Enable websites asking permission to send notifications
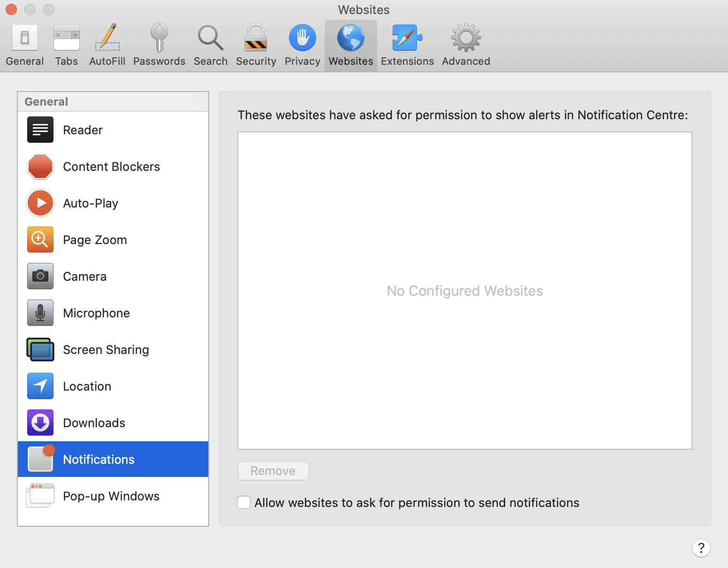Screen dimensions: 728x568 click(244, 502)
